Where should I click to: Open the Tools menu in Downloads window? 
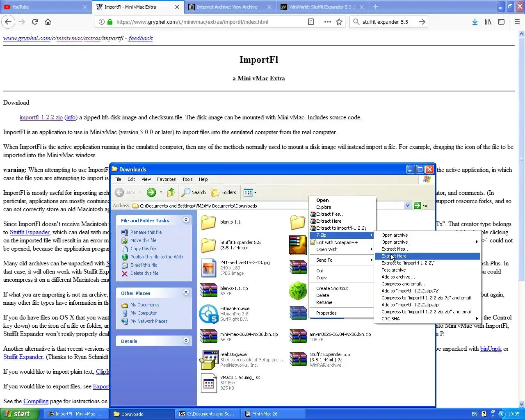[x=187, y=179]
